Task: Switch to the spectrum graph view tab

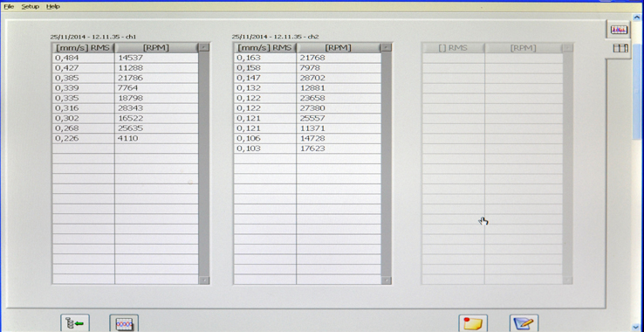Action: click(x=619, y=30)
